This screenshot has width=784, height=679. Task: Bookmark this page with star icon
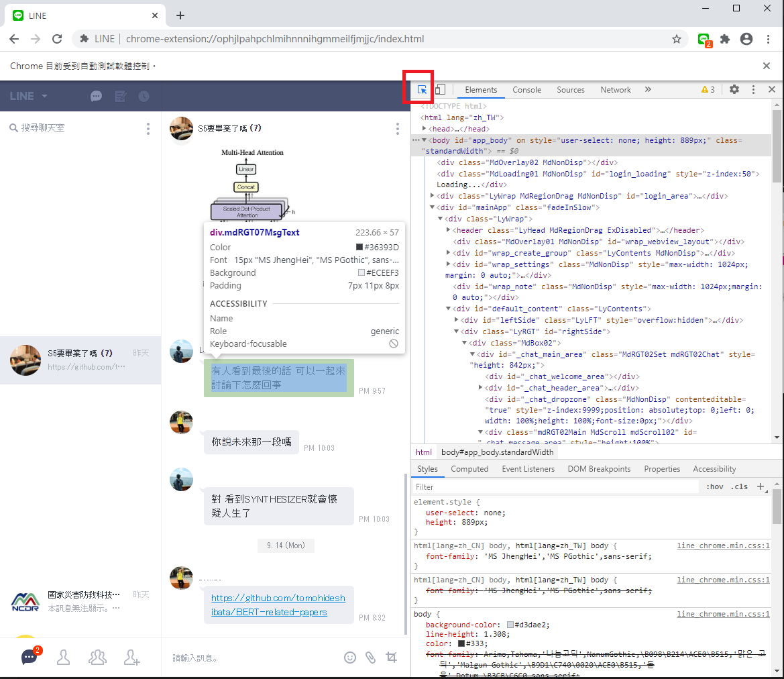click(677, 39)
